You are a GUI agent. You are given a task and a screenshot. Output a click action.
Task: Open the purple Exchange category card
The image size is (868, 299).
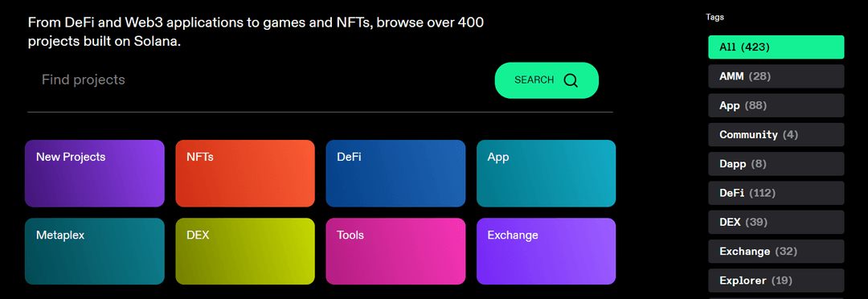[547, 252]
